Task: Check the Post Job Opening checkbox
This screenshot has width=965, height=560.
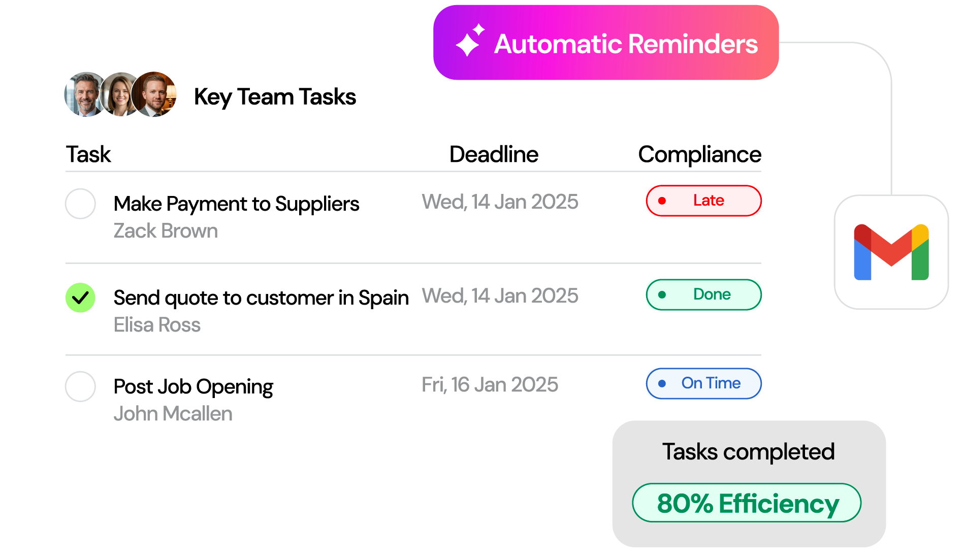Action: tap(80, 386)
